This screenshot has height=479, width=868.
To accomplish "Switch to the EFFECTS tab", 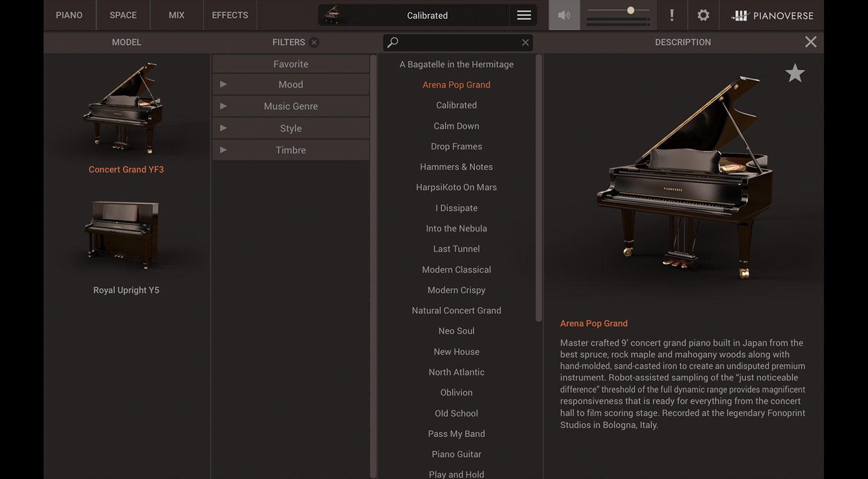I will coord(229,15).
